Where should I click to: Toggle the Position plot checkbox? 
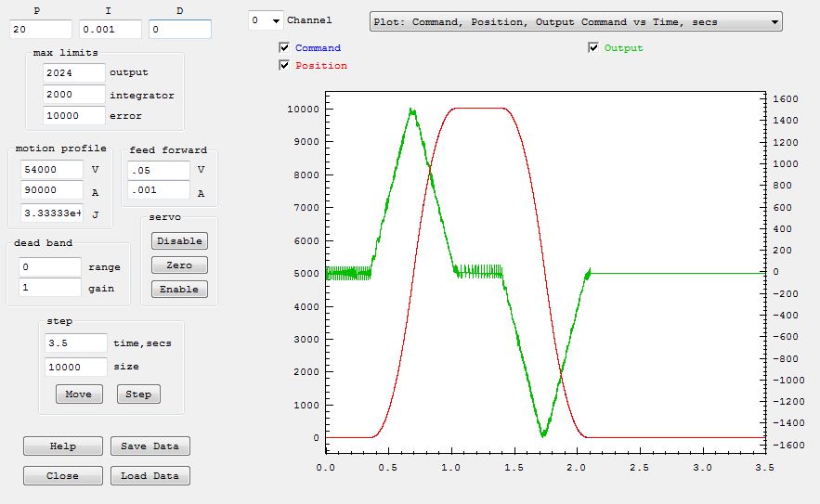(284, 65)
